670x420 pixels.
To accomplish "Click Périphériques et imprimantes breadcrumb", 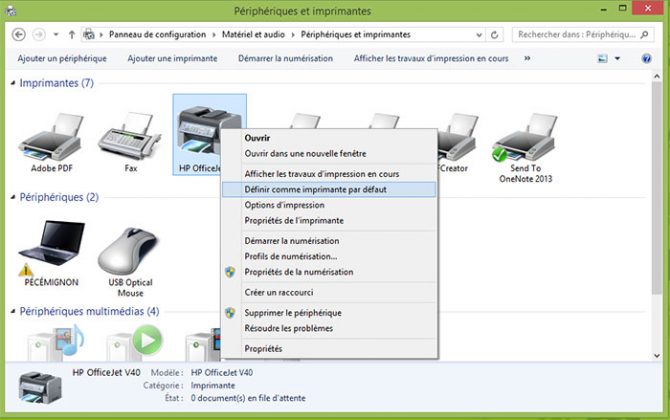I will [x=356, y=35].
